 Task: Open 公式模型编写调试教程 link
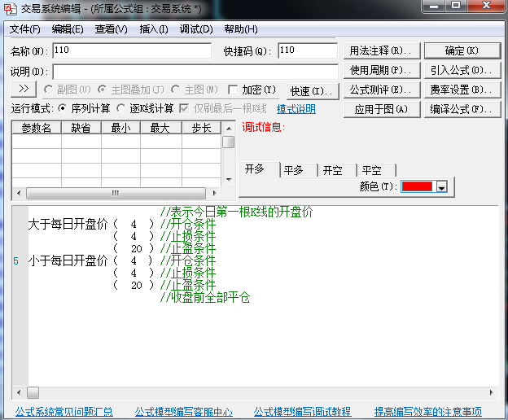tap(302, 412)
